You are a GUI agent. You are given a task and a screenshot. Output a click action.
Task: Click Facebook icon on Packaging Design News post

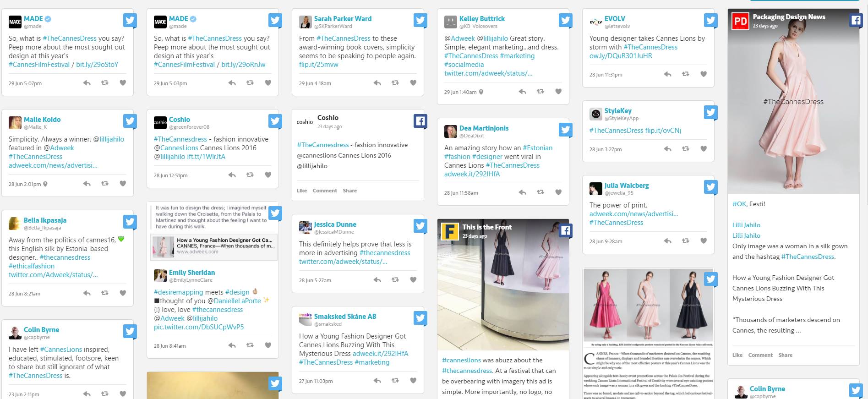[856, 21]
